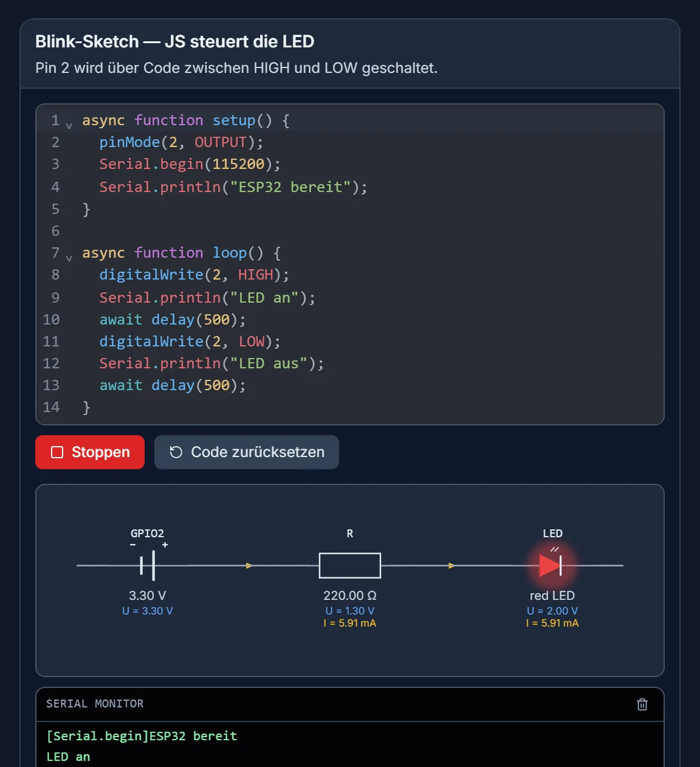Place cursor on Serial.begin(115200) line
This screenshot has width=700, height=767.
(190, 164)
